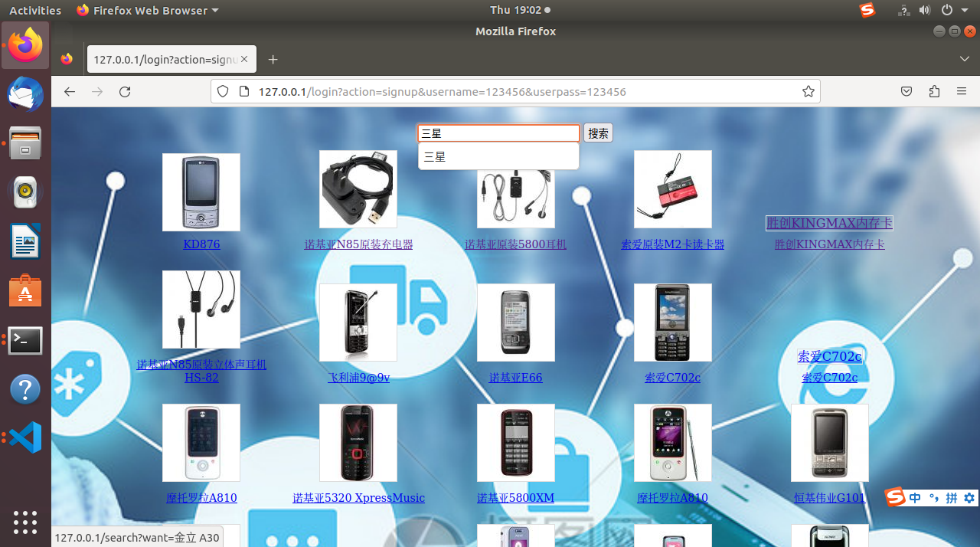Click the browser address bar URL
This screenshot has height=547, width=980.
tap(442, 92)
